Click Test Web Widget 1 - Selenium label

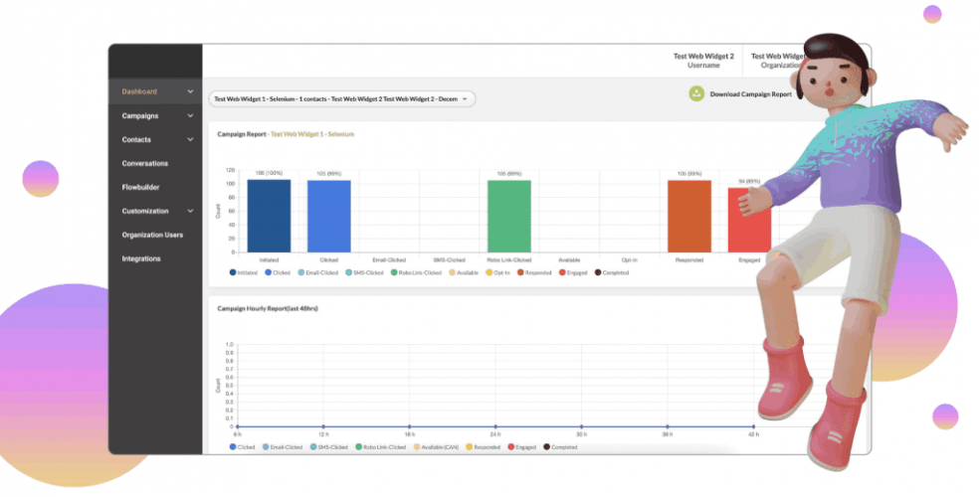coord(312,134)
